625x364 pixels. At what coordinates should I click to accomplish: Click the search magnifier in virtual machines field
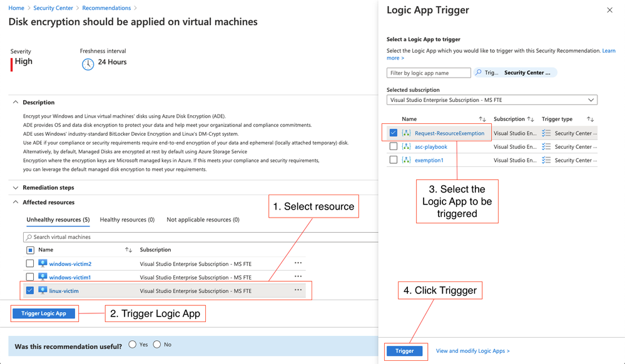(x=29, y=237)
